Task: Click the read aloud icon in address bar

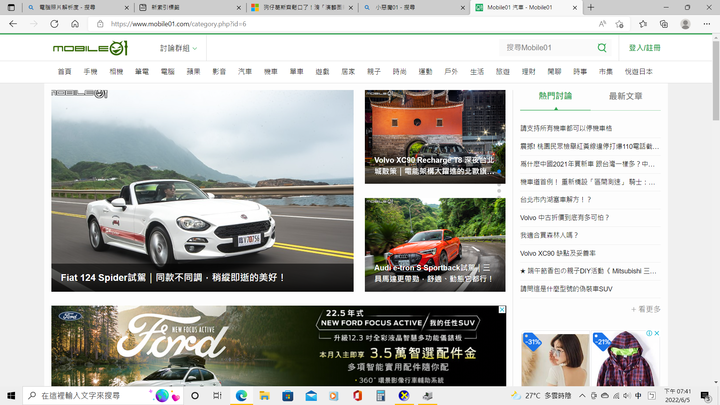Action: click(x=602, y=24)
